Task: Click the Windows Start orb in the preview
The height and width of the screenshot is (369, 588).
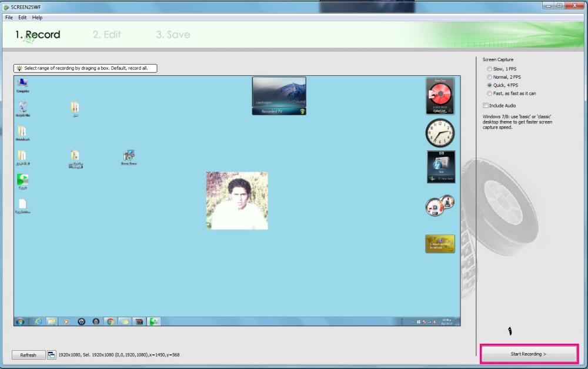Action: point(20,321)
